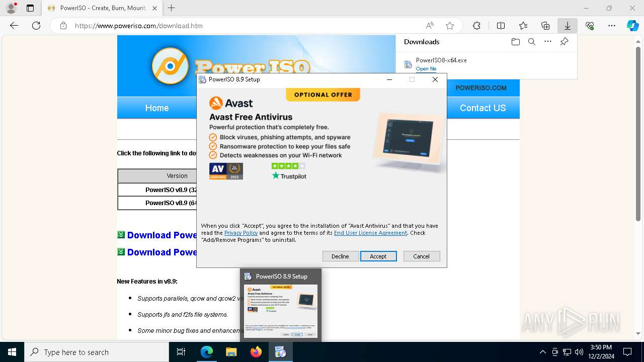Close the PowerISO browser tab

pyautogui.click(x=154, y=8)
